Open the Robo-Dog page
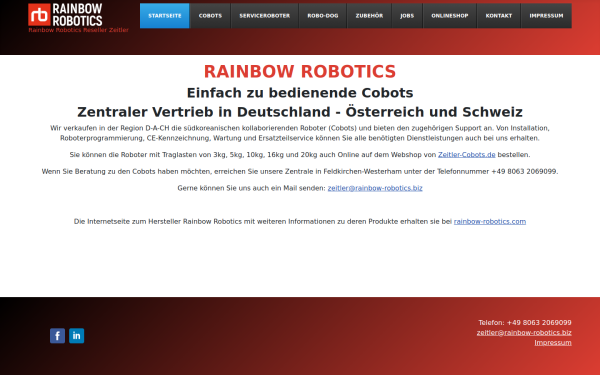The height and width of the screenshot is (375, 600). coord(323,16)
